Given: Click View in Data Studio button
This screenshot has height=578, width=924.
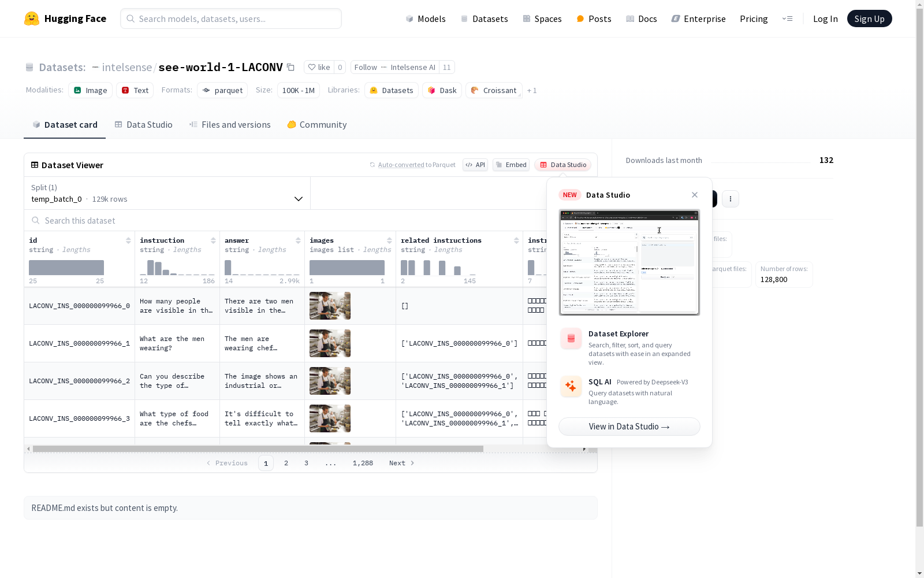Looking at the screenshot, I should (x=629, y=427).
